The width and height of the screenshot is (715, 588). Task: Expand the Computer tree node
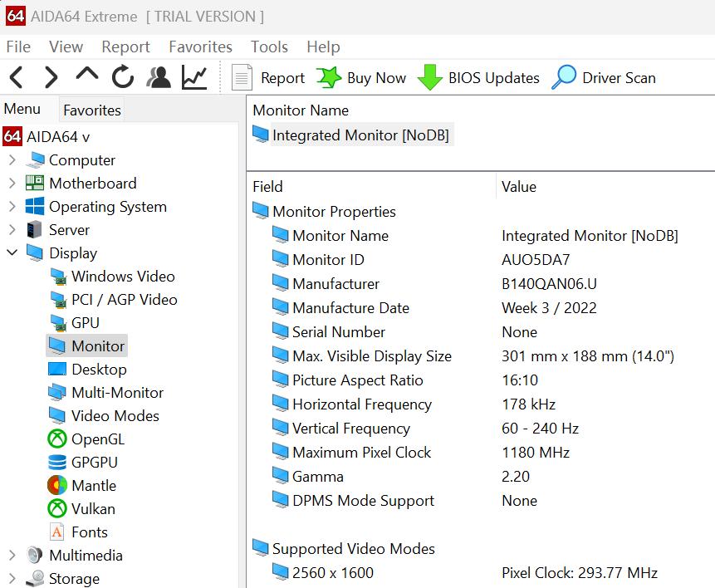pyautogui.click(x=12, y=160)
